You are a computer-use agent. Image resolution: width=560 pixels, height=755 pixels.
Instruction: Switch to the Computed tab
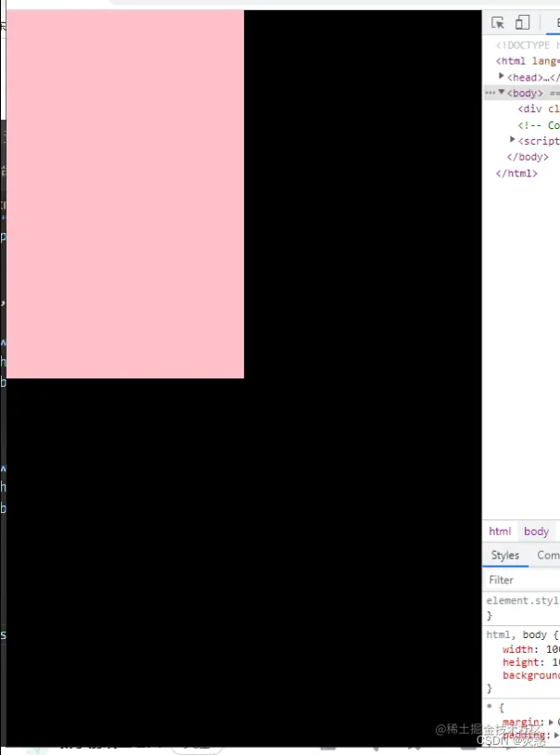[548, 556]
